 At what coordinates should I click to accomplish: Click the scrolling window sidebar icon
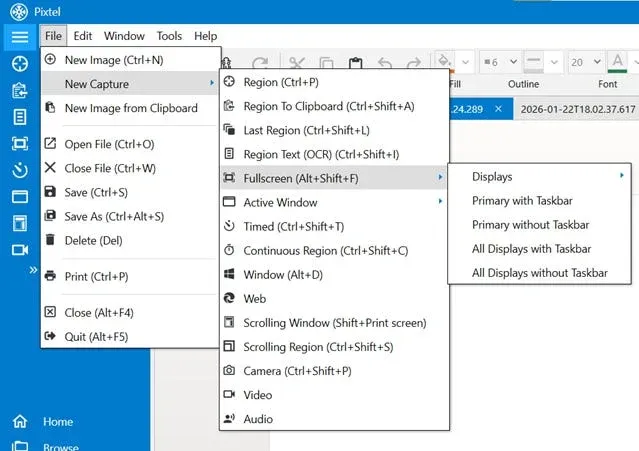[20, 223]
